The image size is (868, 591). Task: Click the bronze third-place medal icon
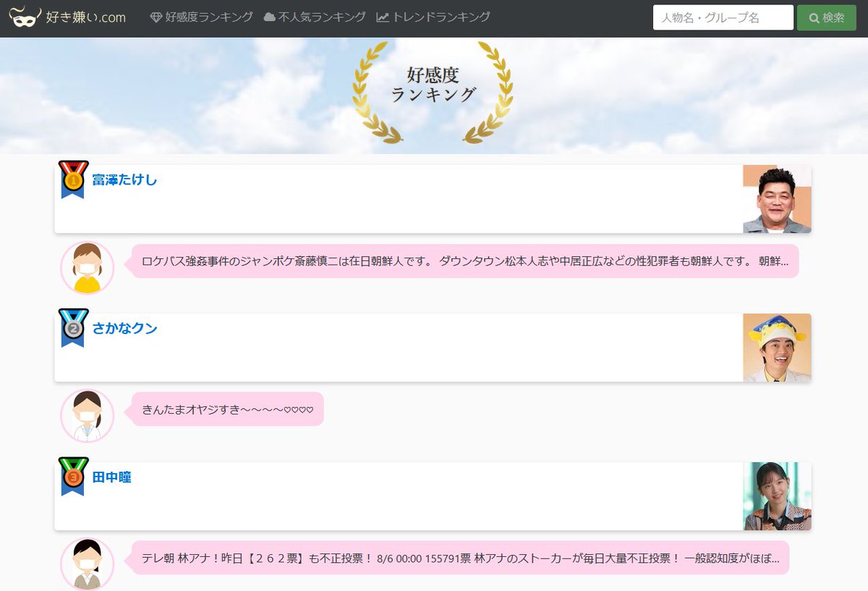tap(73, 476)
